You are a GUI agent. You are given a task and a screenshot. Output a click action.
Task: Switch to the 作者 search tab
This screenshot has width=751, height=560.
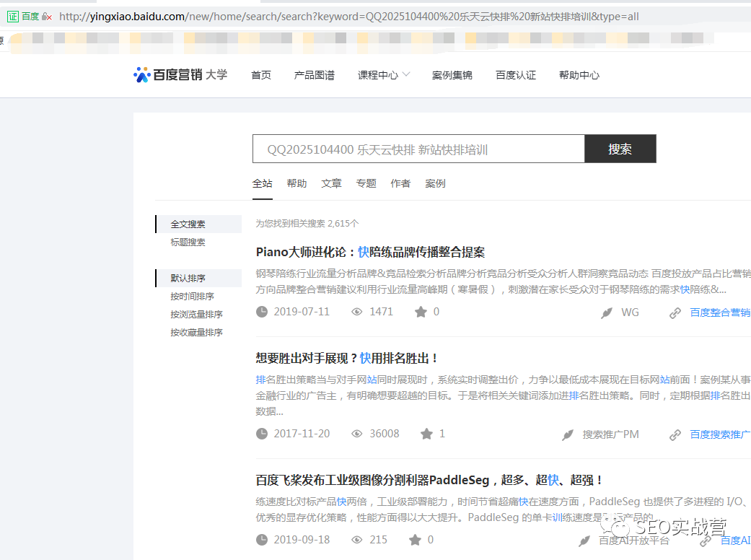[400, 183]
